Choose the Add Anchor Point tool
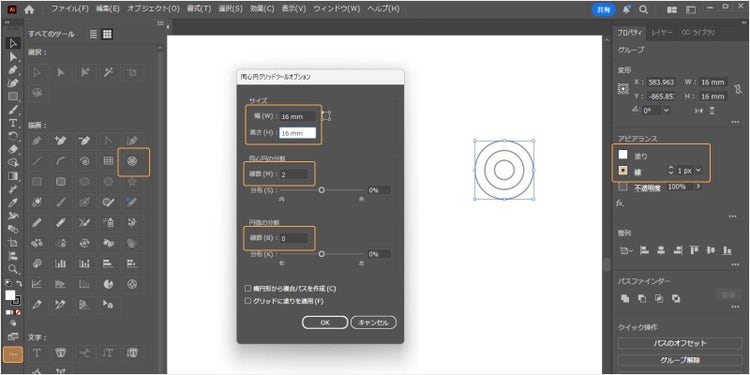Screen dimensions: 750x375 (x=61, y=141)
